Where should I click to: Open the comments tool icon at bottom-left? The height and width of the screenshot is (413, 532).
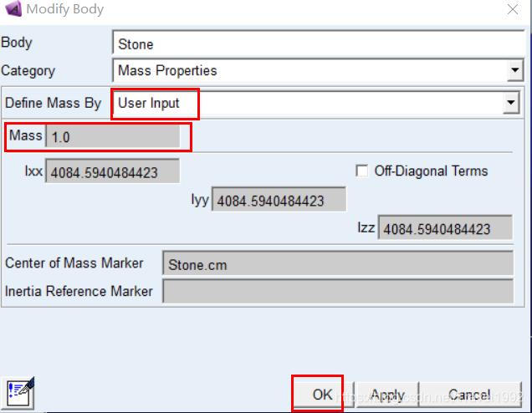tap(19, 391)
